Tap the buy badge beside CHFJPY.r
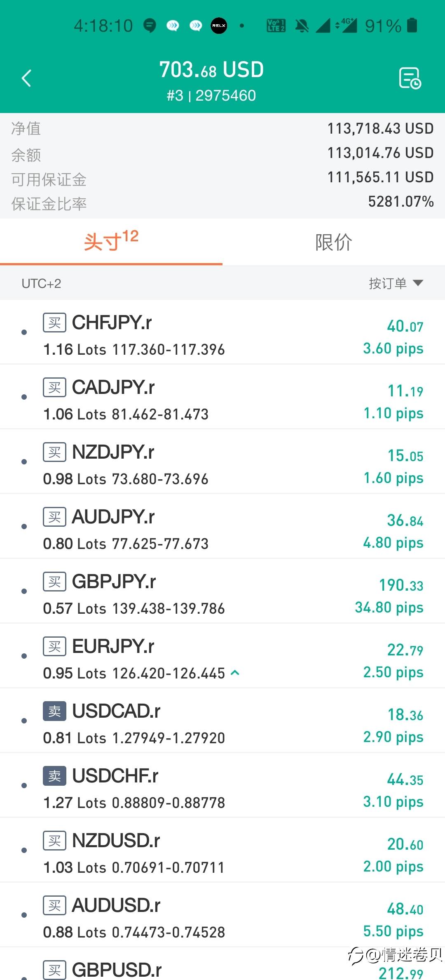 click(x=54, y=322)
